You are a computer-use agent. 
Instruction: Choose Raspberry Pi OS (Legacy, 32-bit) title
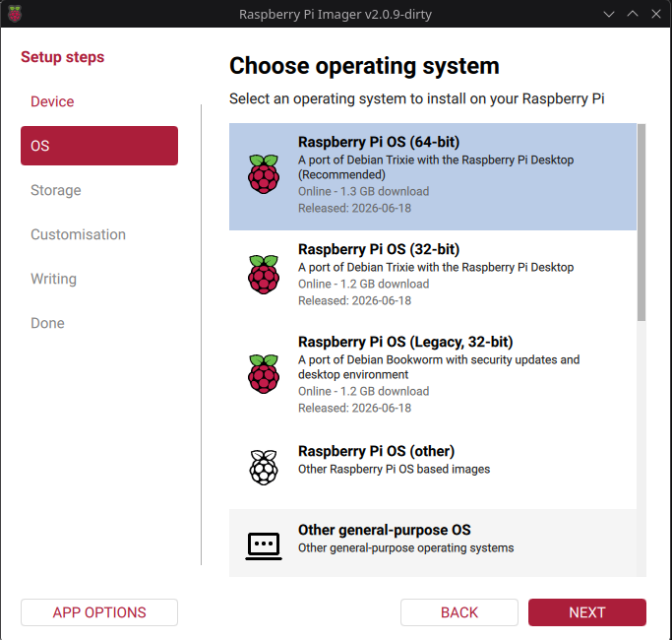coord(405,342)
